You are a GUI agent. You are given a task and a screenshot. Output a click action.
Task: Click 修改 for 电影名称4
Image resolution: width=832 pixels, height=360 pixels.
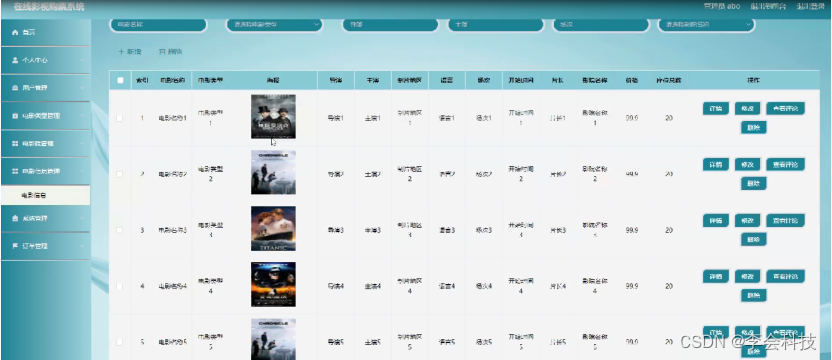(748, 276)
